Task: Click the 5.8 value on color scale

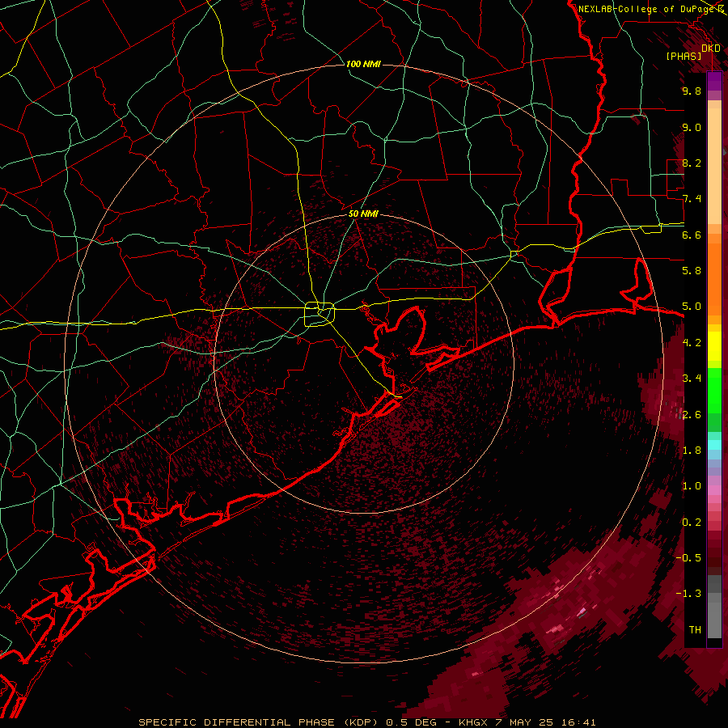Action: 692,271
